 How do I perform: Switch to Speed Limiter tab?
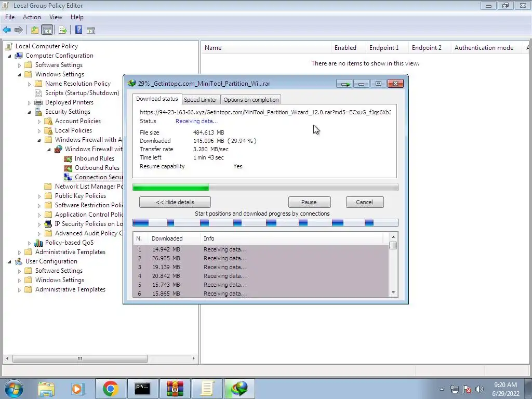(x=201, y=100)
